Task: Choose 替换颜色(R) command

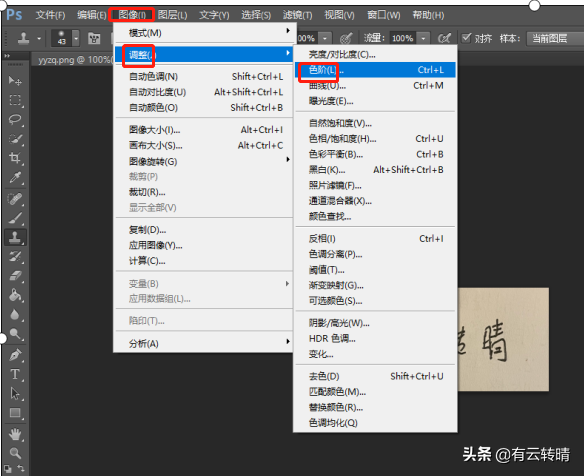Action: pyautogui.click(x=375, y=407)
